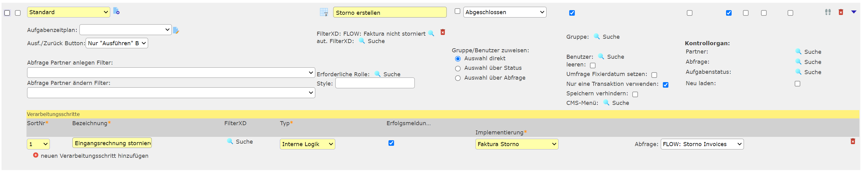This screenshot has width=868, height=171.
Task: Select the Auswahl über Status radio option
Action: click(458, 69)
